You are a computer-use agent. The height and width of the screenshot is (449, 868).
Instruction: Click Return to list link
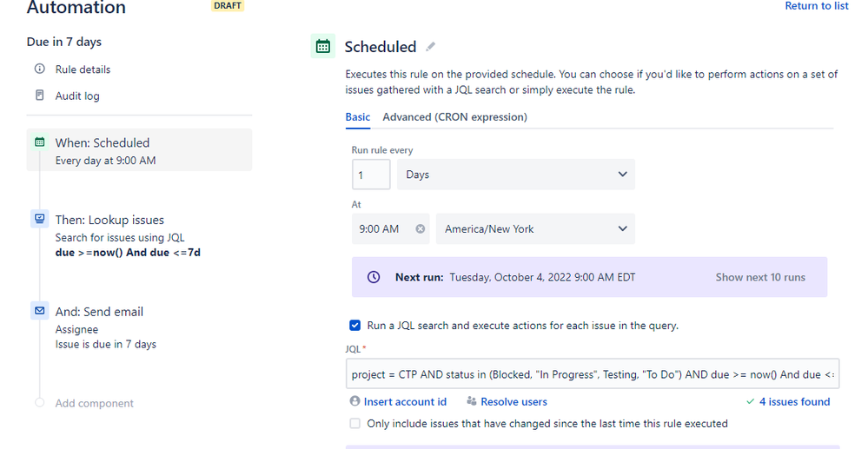point(817,6)
